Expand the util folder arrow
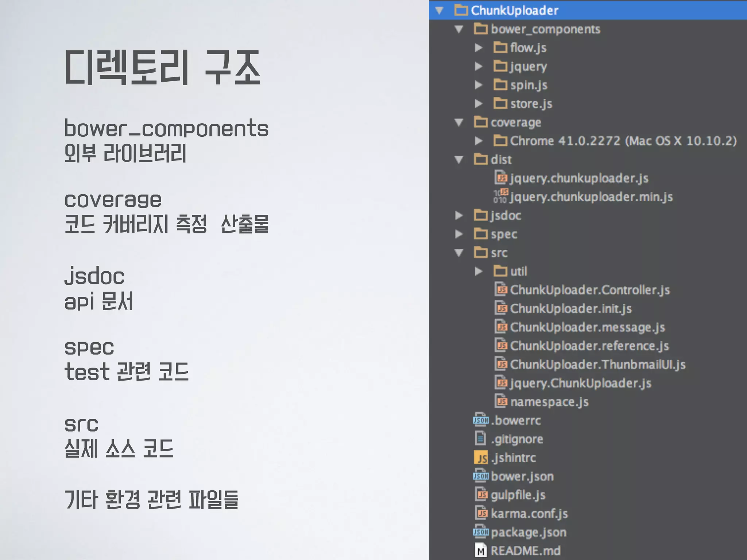Viewport: 747px width, 560px height. click(x=479, y=271)
